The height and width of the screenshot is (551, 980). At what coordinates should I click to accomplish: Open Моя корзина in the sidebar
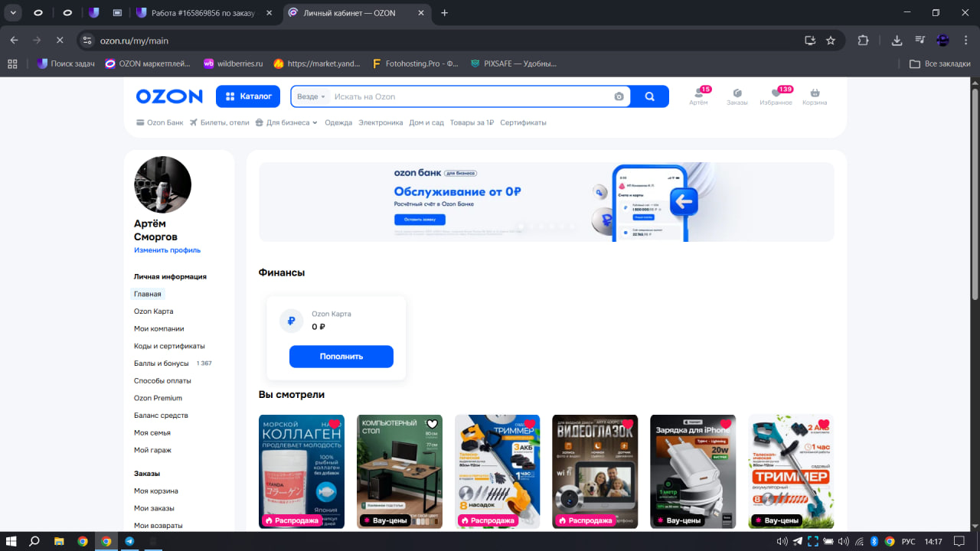156,491
